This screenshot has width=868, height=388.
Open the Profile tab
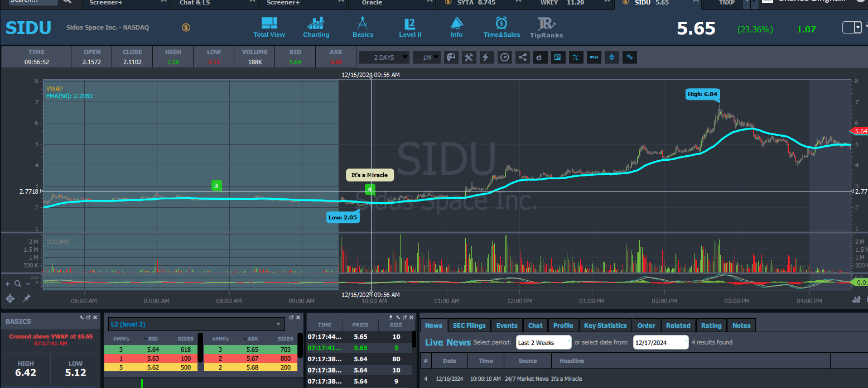tap(563, 325)
